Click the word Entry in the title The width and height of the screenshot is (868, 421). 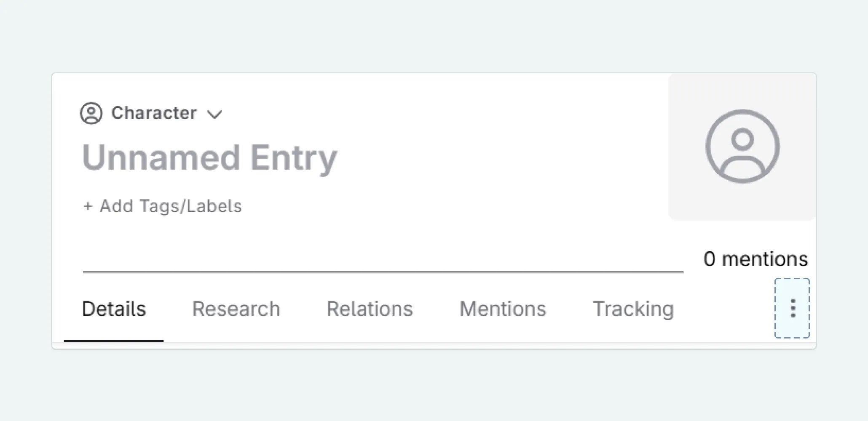[x=294, y=157]
